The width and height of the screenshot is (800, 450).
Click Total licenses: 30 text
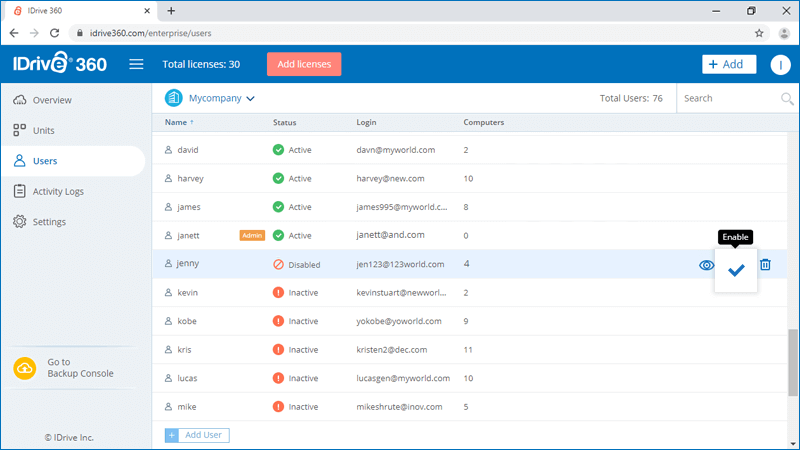coord(201,64)
